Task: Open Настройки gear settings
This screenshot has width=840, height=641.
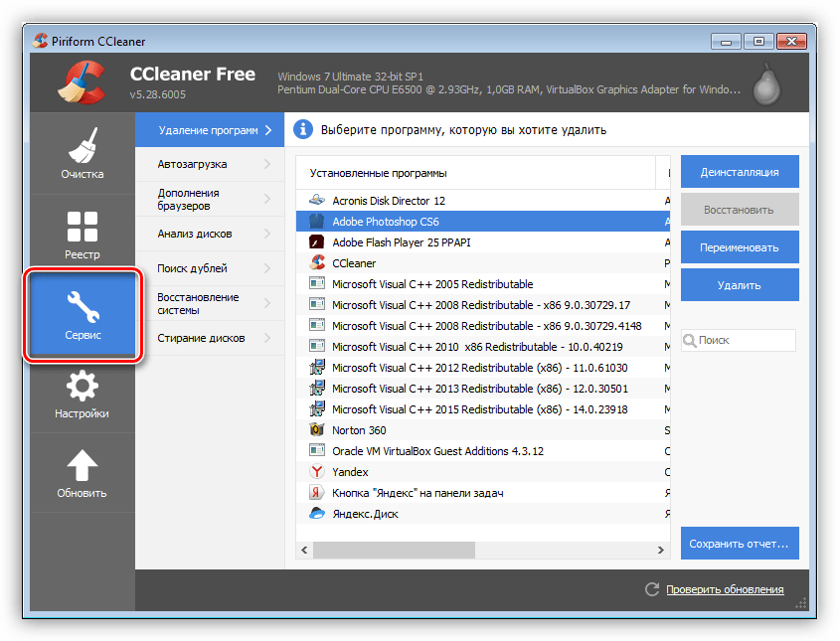Action: (82, 393)
